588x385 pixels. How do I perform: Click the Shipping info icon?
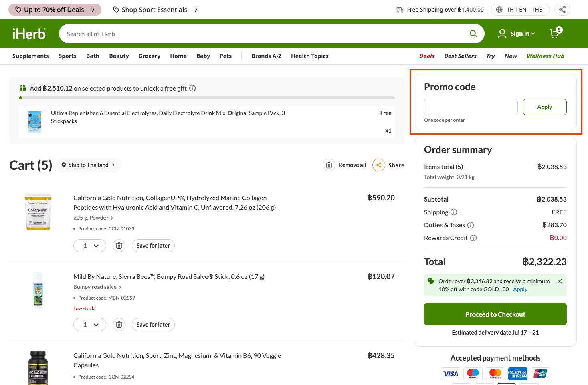tap(454, 212)
